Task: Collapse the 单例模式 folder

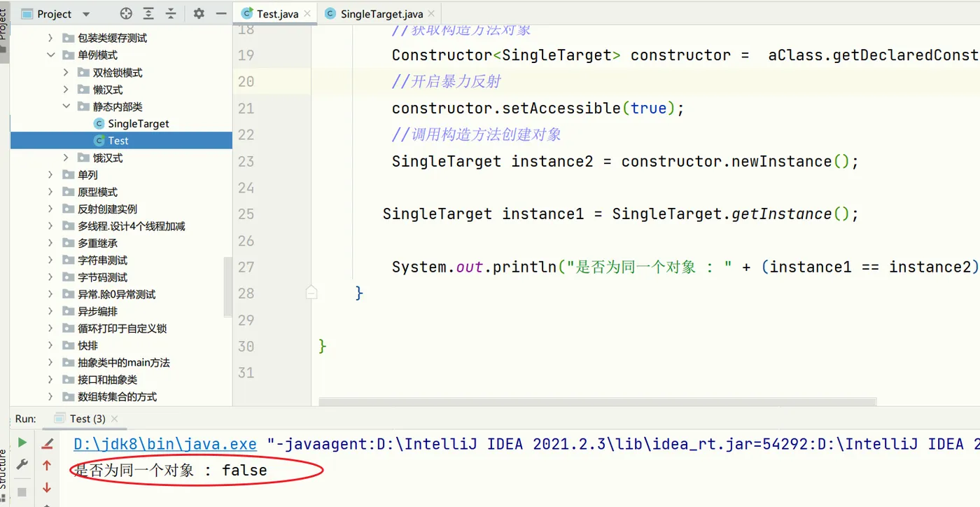Action: pyautogui.click(x=50, y=55)
